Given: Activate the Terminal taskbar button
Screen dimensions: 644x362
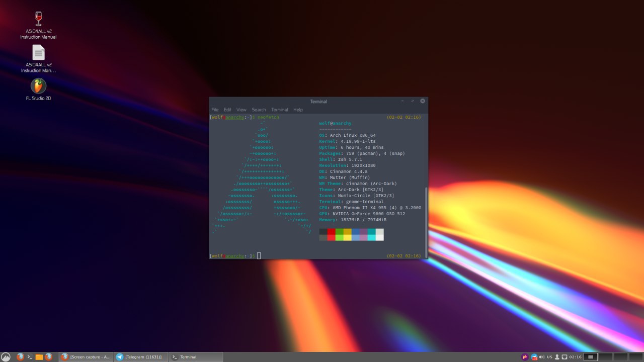Looking at the screenshot, I should pos(196,357).
